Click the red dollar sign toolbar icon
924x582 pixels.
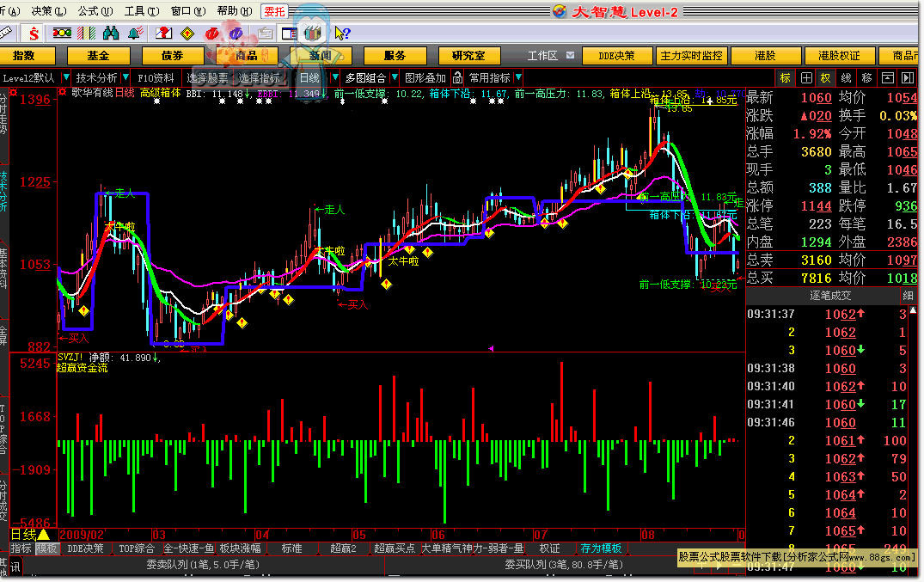(34, 34)
